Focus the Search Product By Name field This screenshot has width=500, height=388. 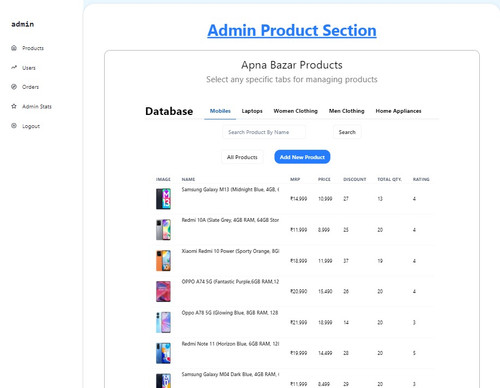264,132
